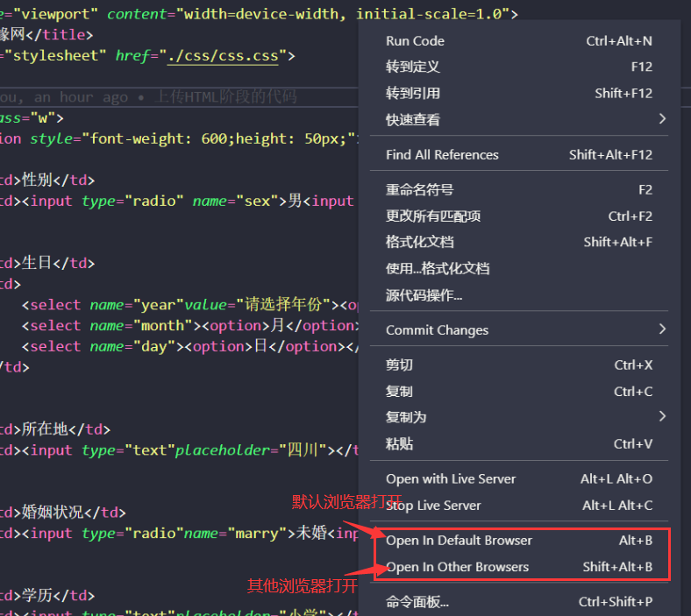The image size is (691, 616).
Task: Click the 请选择年份 value text
Action: tap(283, 305)
